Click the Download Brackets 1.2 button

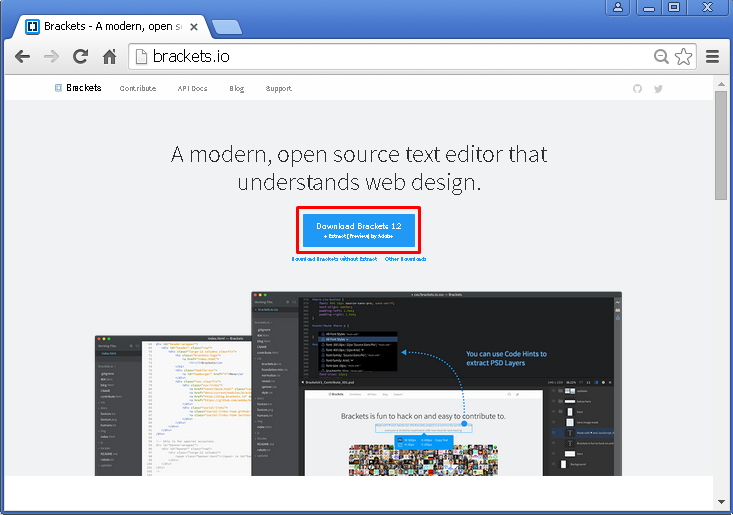pos(359,230)
